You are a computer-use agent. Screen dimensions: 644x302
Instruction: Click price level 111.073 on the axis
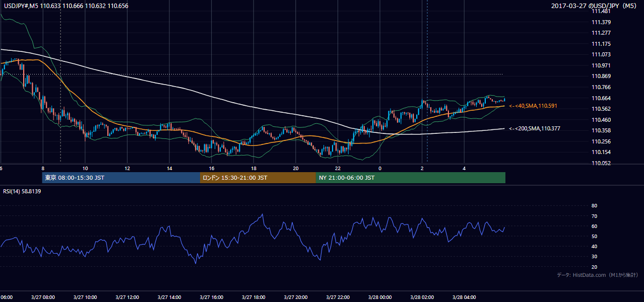pos(601,54)
